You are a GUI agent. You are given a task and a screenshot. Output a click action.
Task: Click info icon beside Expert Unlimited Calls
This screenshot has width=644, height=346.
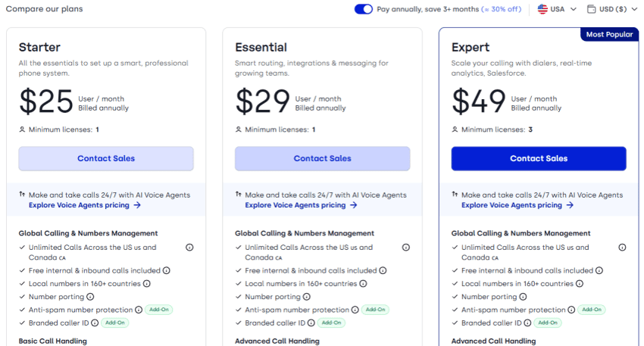click(x=622, y=248)
